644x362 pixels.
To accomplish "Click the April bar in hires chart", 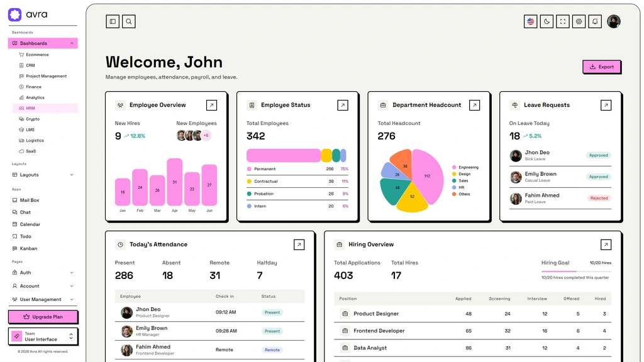I will [x=175, y=182].
